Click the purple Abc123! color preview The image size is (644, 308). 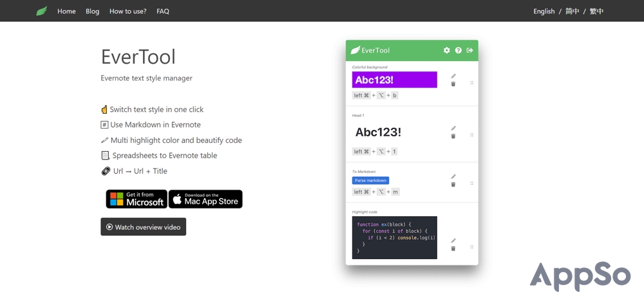point(394,80)
